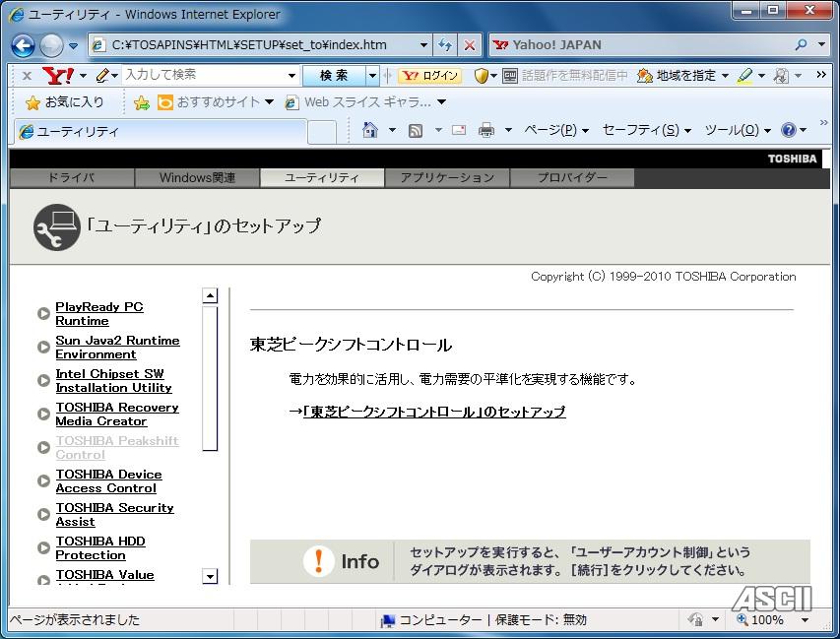Click the shield security icon in Yahoo toolbar

pyautogui.click(x=482, y=76)
